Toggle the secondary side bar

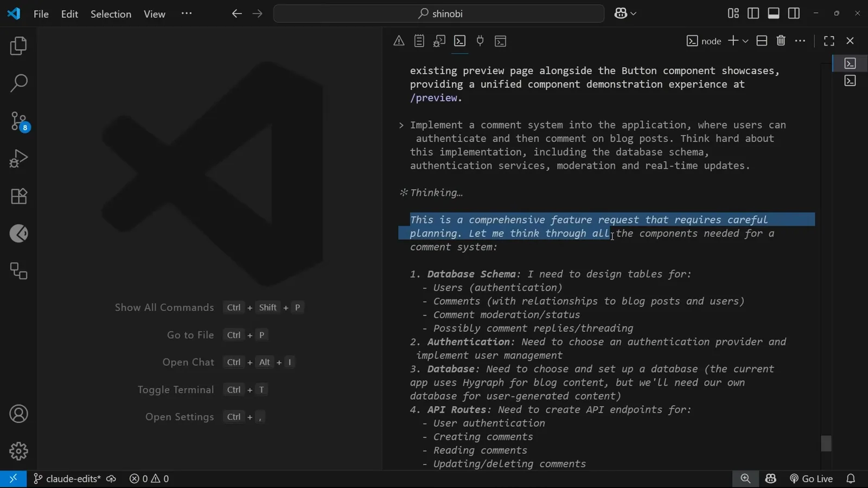coord(794,14)
